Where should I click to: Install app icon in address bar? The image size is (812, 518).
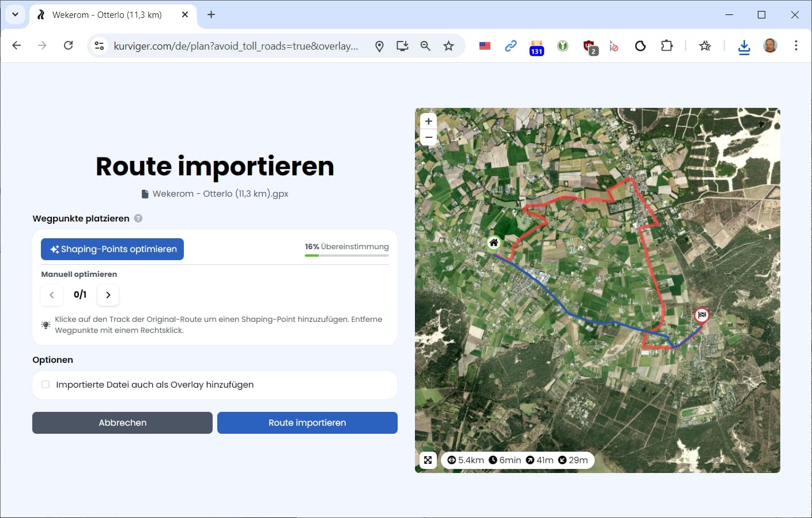click(x=402, y=46)
